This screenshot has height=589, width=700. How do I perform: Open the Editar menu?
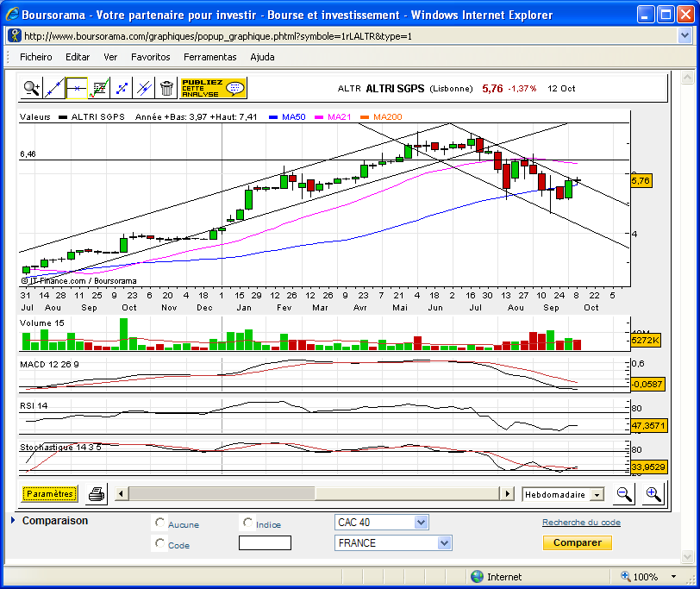click(78, 57)
